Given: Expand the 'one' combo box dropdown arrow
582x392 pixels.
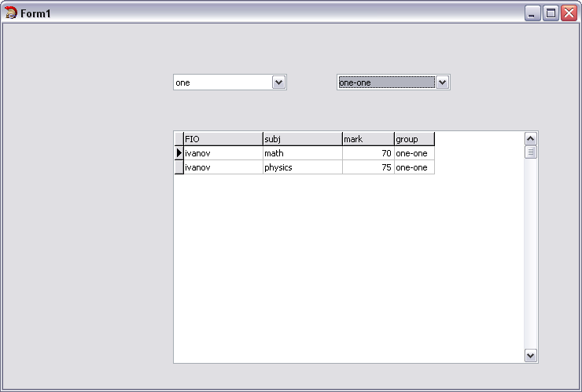Looking at the screenshot, I should 278,82.
